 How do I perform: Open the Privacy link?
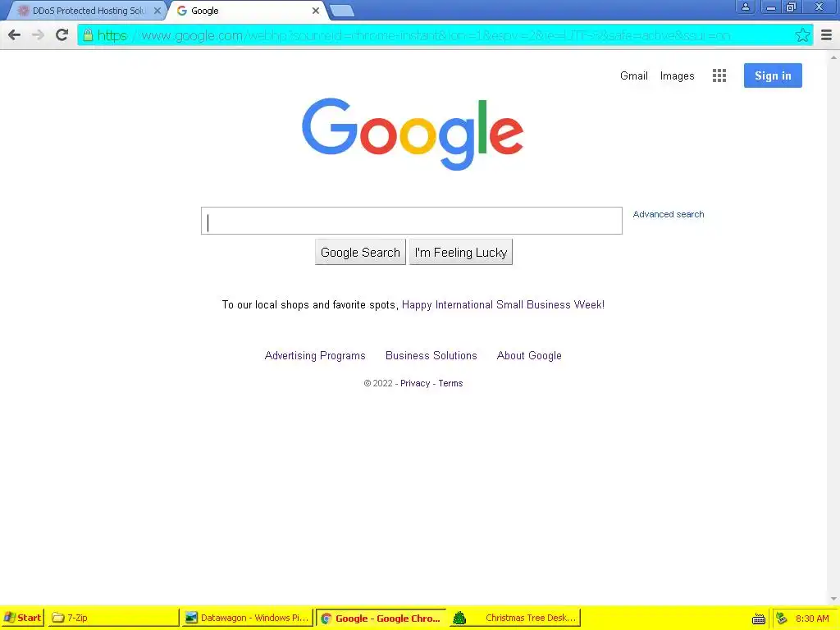tap(415, 384)
